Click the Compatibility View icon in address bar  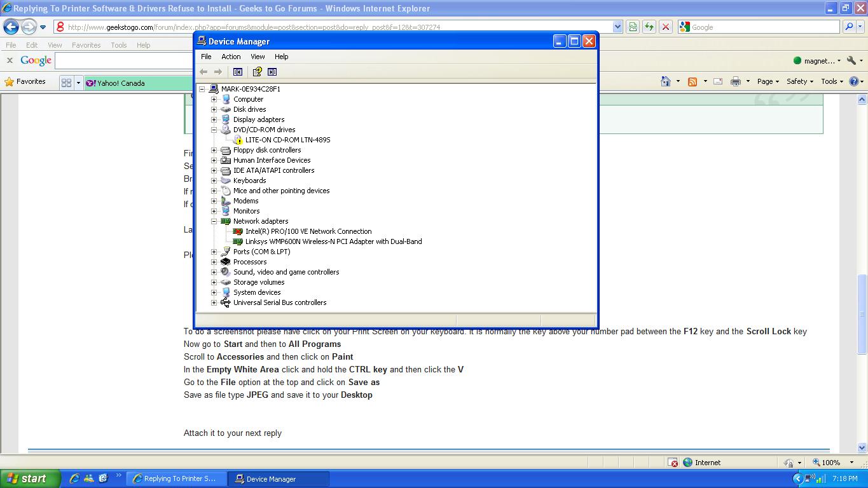click(633, 27)
